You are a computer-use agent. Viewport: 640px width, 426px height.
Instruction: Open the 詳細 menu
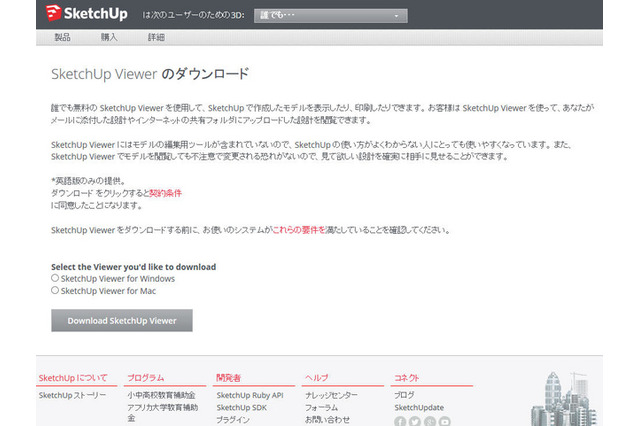click(x=156, y=37)
